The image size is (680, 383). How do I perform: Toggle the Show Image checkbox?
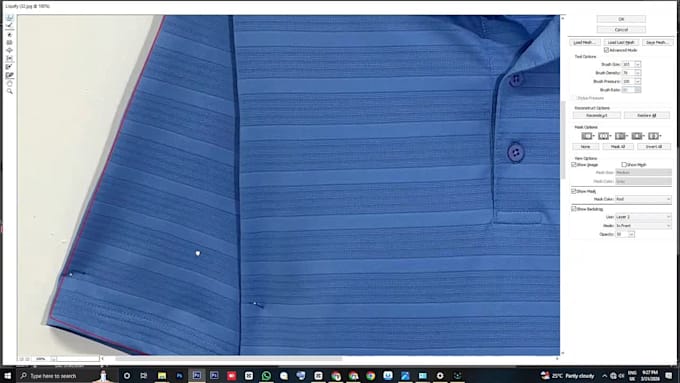(x=574, y=165)
